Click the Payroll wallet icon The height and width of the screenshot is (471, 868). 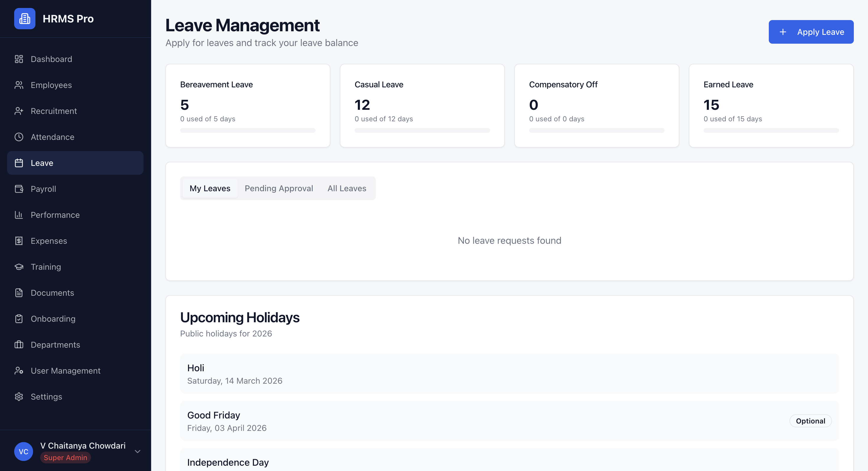tap(19, 189)
